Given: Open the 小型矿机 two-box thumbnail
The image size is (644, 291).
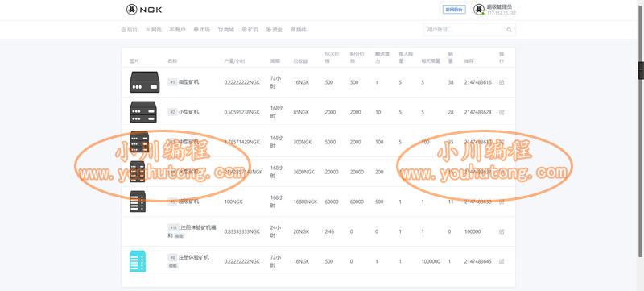Looking at the screenshot, I should point(143,112).
